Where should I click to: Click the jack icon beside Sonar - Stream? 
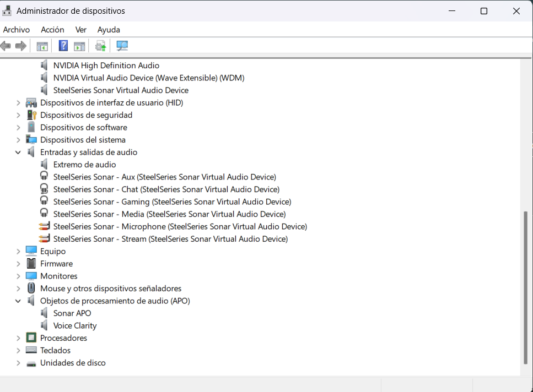(x=44, y=238)
